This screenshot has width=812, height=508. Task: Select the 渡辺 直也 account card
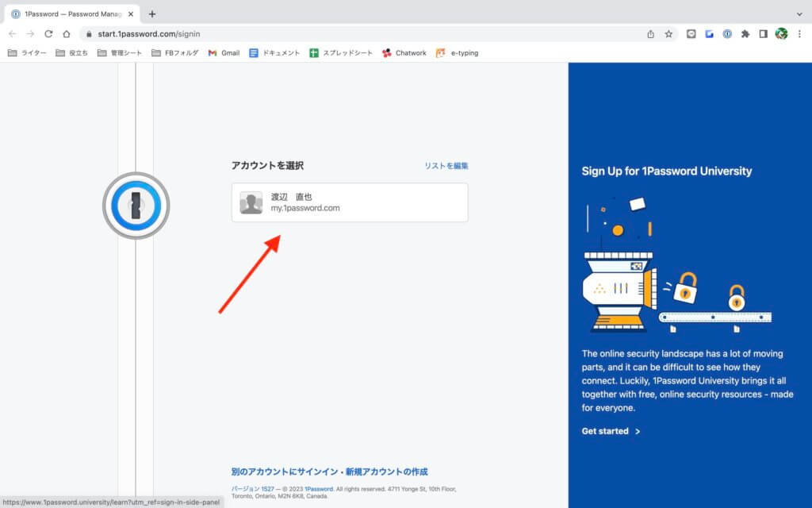coord(350,202)
